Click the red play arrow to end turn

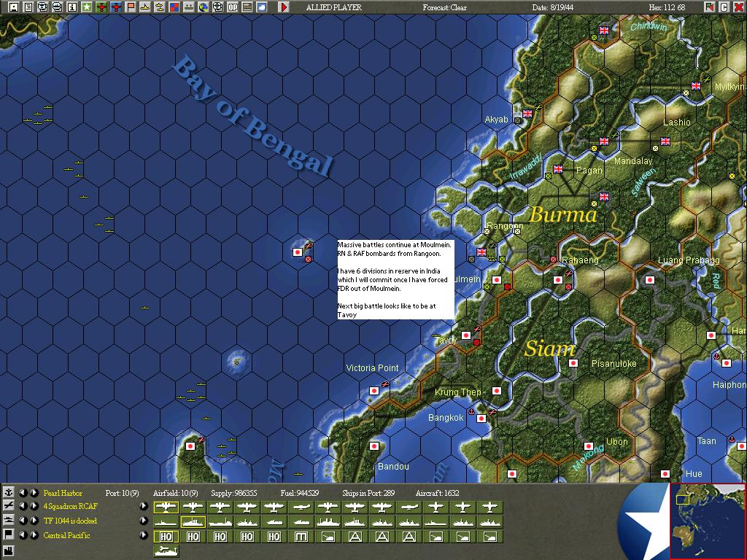point(284,7)
